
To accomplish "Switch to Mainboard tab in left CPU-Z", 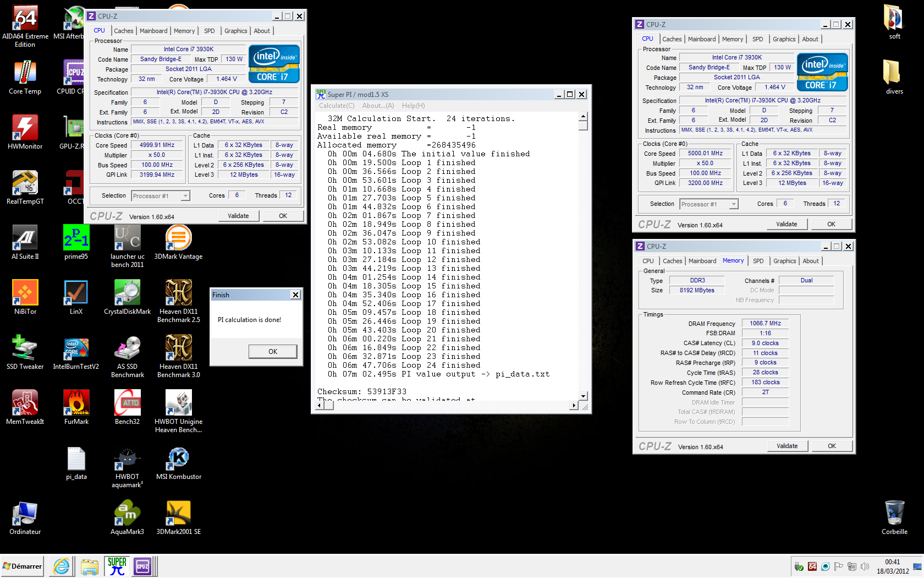I will point(153,31).
